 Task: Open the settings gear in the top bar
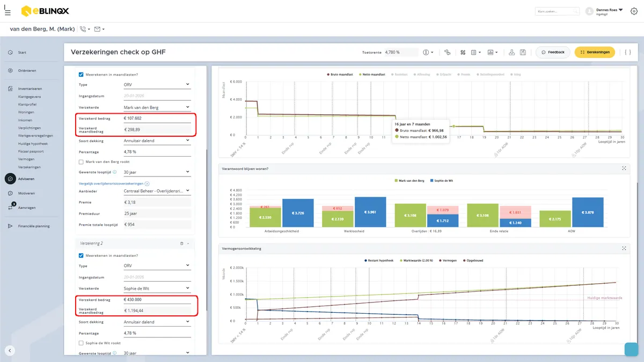click(634, 11)
